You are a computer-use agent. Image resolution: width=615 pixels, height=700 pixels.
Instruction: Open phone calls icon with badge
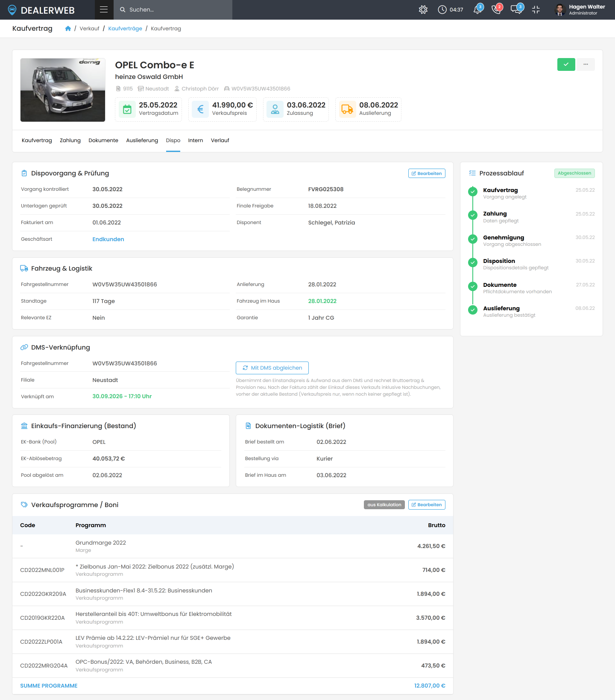(496, 10)
